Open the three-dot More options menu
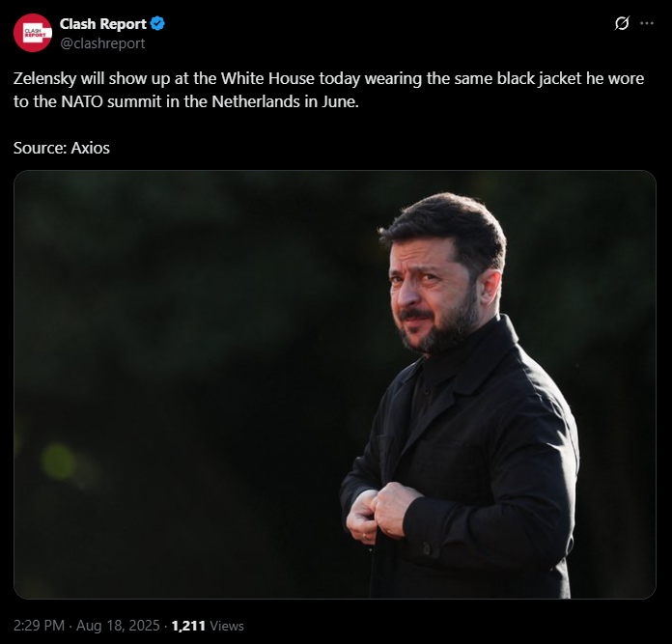Image resolution: width=672 pixels, height=644 pixels. [647, 23]
